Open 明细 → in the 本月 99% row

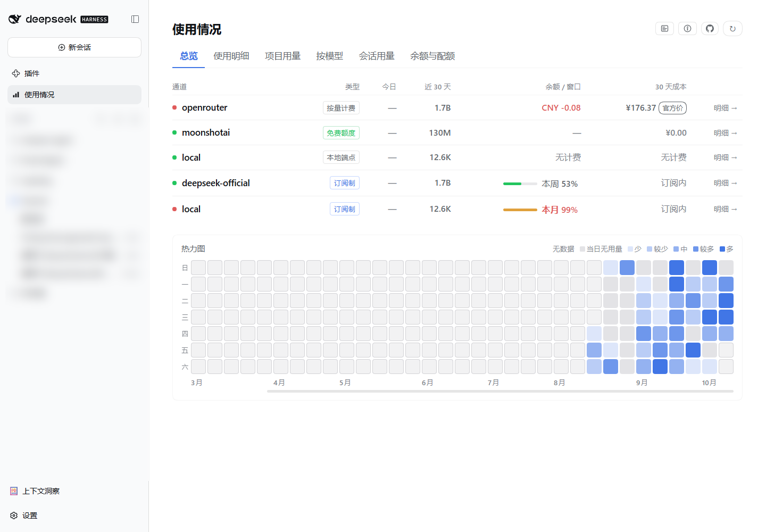point(725,209)
